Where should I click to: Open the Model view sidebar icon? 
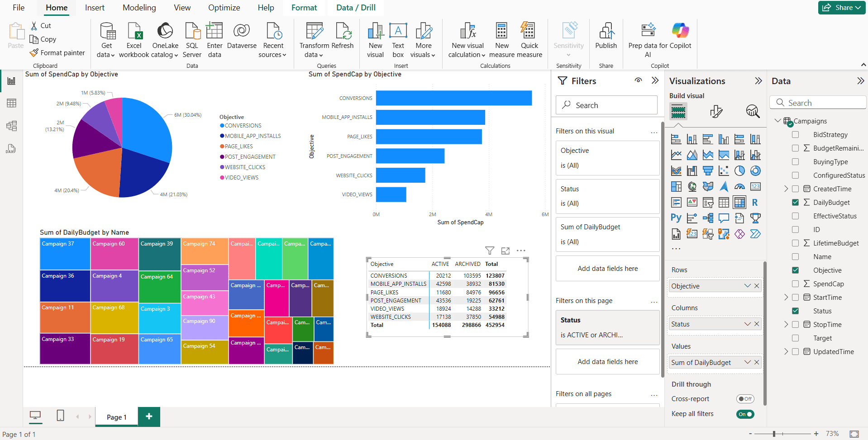[x=11, y=126]
